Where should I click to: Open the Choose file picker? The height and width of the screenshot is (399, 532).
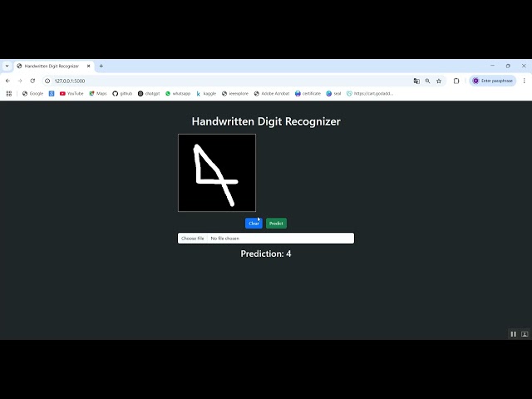pyautogui.click(x=192, y=239)
